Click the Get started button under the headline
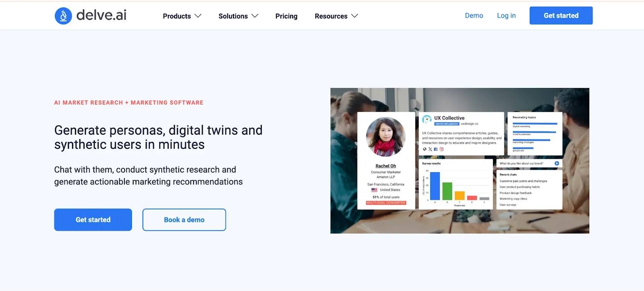 (x=93, y=220)
